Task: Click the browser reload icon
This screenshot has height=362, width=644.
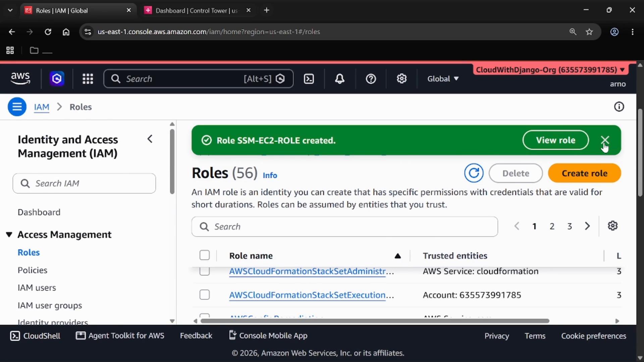Action: 48,32
